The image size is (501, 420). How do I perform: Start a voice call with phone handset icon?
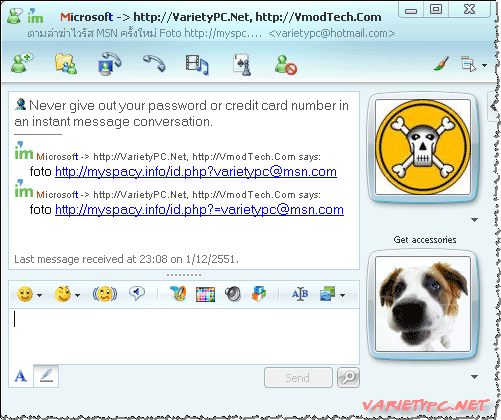point(154,63)
